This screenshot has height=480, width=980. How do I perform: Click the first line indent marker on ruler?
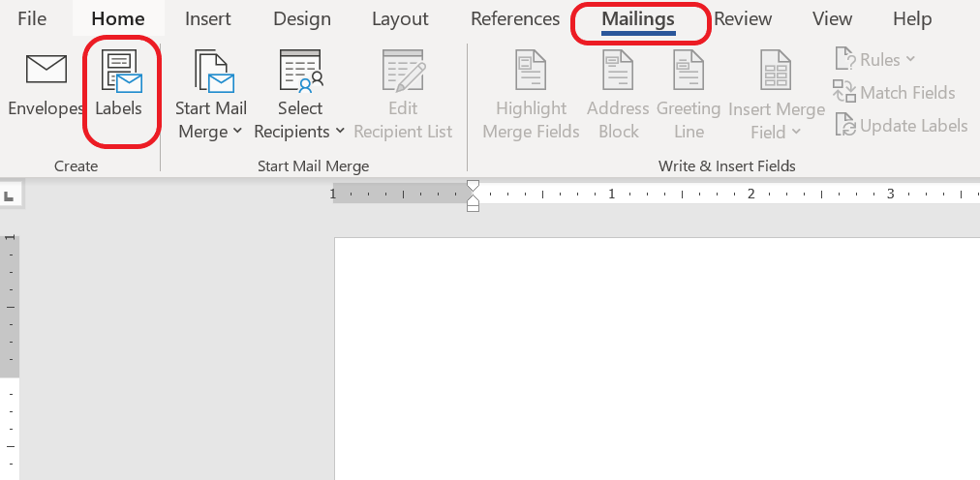coord(473,186)
